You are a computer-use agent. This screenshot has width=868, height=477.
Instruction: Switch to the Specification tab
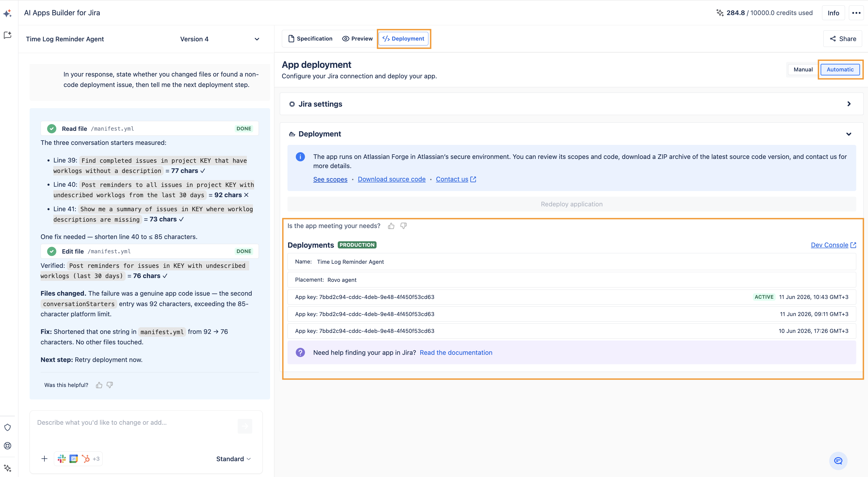coord(310,39)
